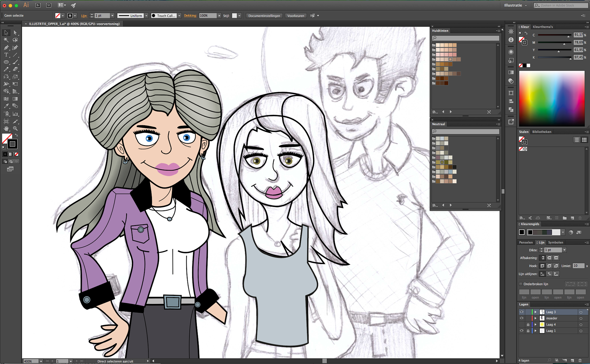Open Voorkeuren from the control bar
The width and height of the screenshot is (590, 364).
(296, 16)
